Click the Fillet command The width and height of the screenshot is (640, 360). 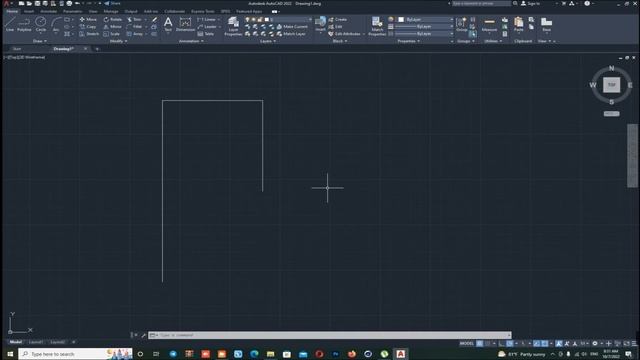134,27
